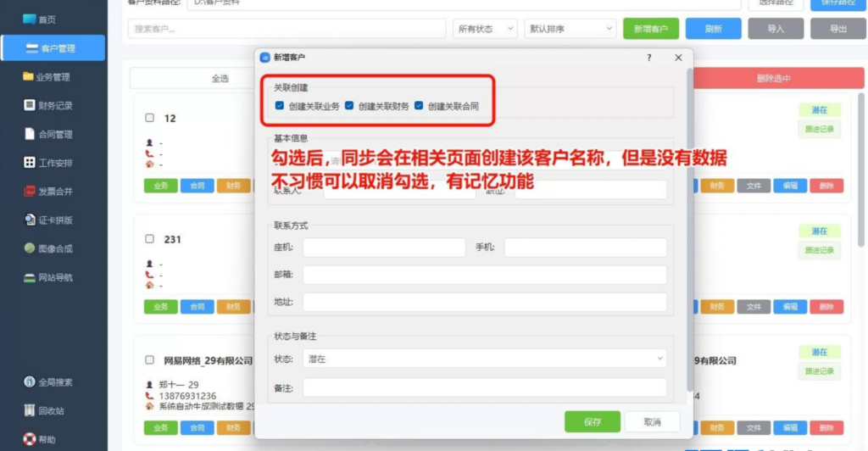The width and height of the screenshot is (868, 451).
Task: Click phone number 13876931236
Action: tap(187, 396)
